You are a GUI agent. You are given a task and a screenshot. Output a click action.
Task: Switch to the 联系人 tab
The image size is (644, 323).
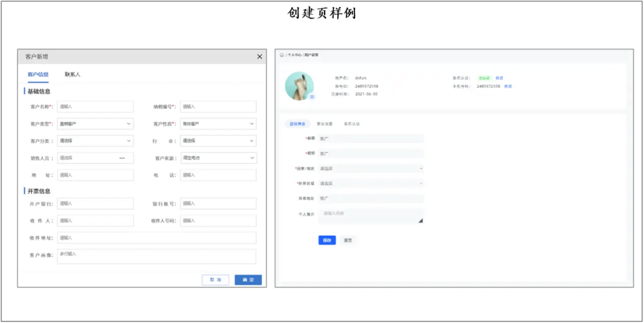click(x=73, y=75)
